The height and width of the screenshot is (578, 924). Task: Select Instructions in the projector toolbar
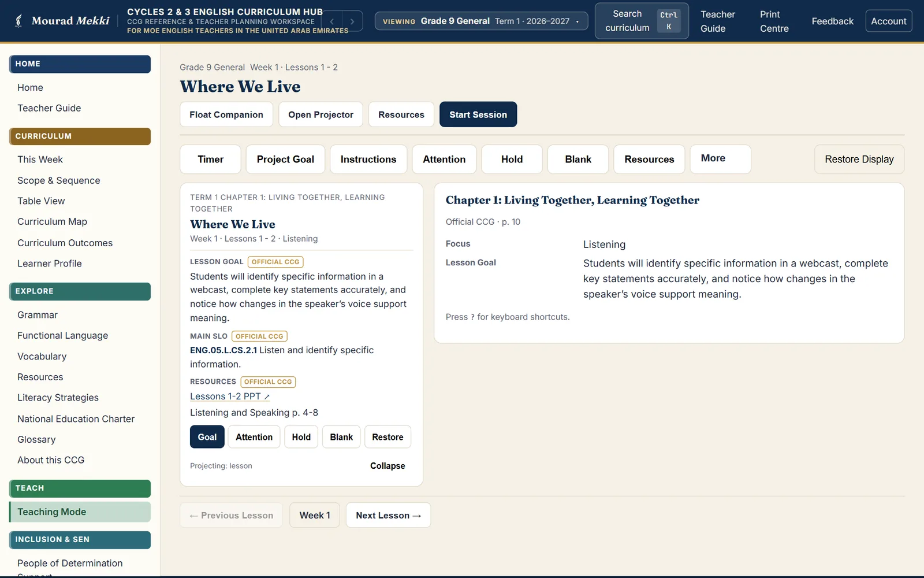pos(368,160)
